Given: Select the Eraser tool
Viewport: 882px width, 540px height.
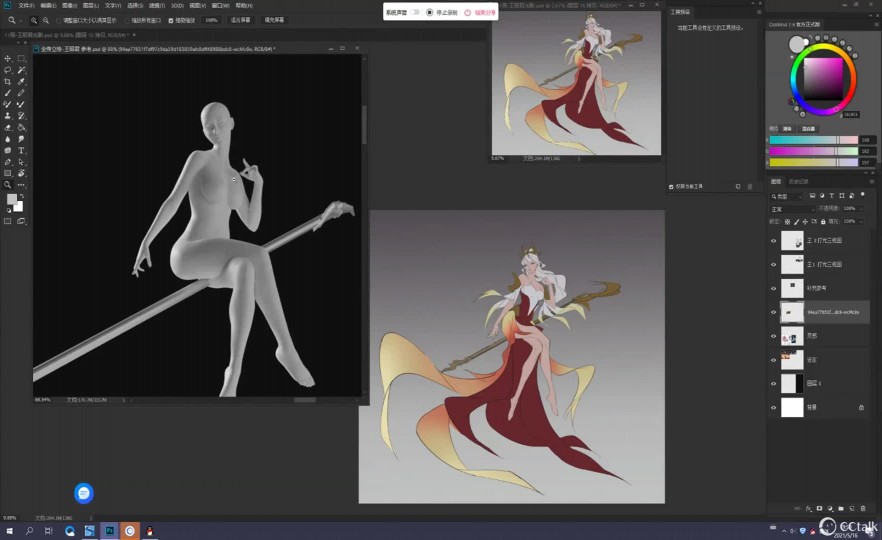Looking at the screenshot, I should point(8,128).
